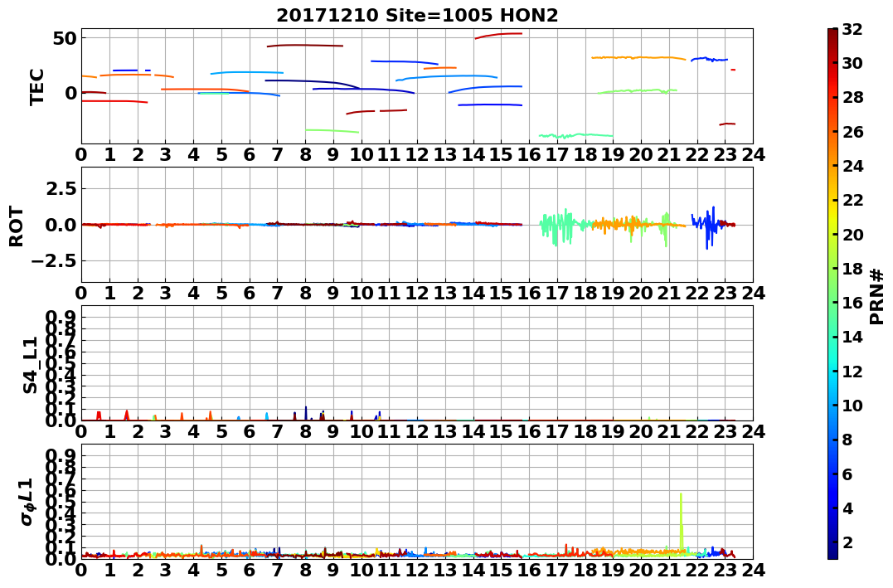The width and height of the screenshot is (893, 588).
Task: Click hour "1" x-tick under S4_L1 panel
Action: click(x=109, y=432)
